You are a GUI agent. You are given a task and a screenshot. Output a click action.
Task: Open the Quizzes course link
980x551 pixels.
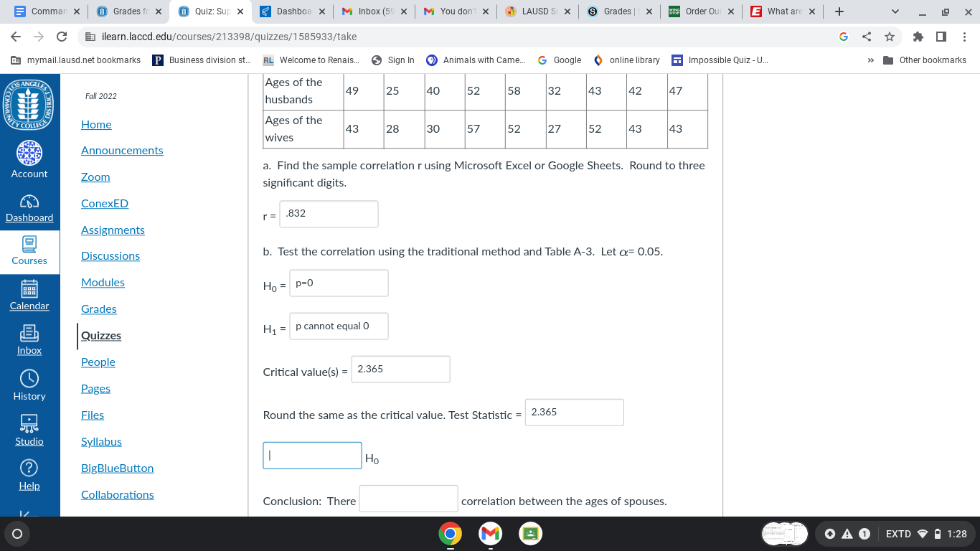101,335
